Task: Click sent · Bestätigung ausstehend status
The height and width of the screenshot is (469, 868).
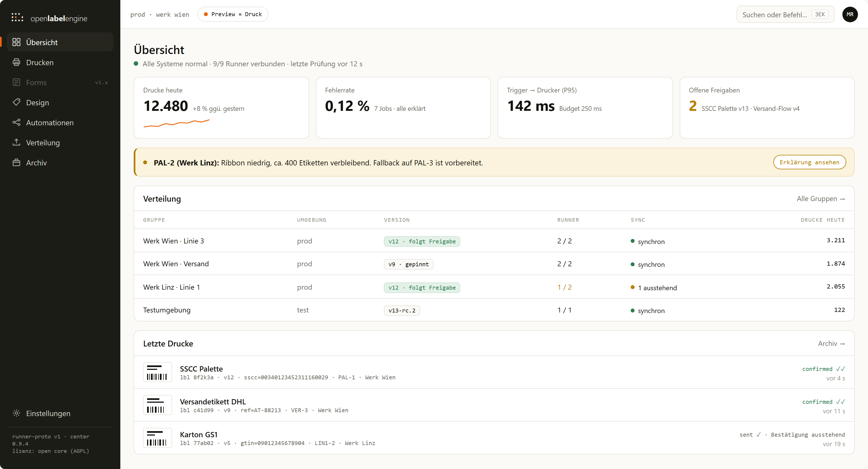Action: point(792,435)
